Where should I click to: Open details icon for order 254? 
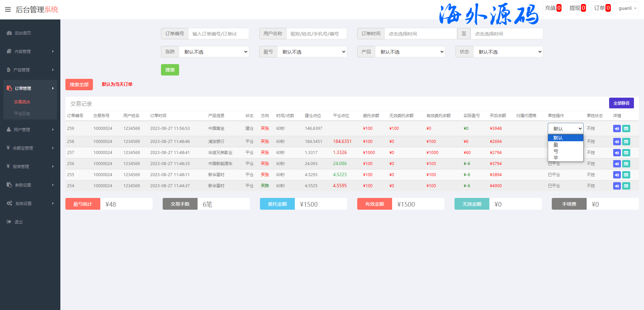626,186
